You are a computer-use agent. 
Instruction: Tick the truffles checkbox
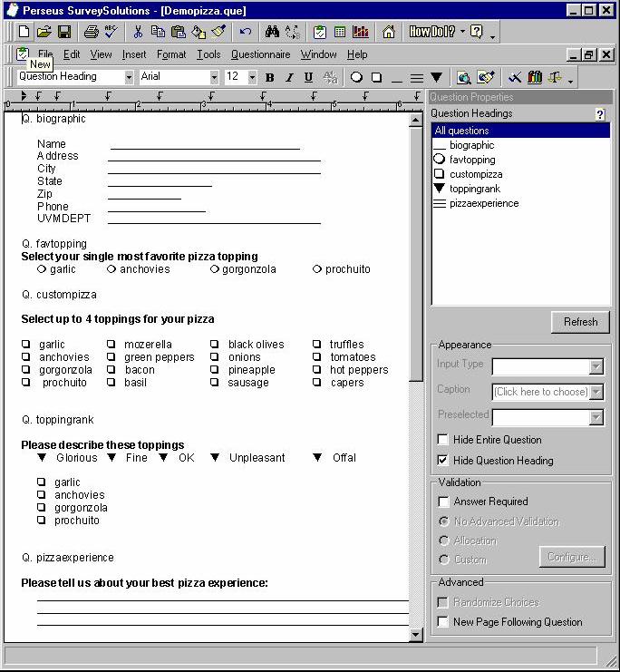[316, 344]
